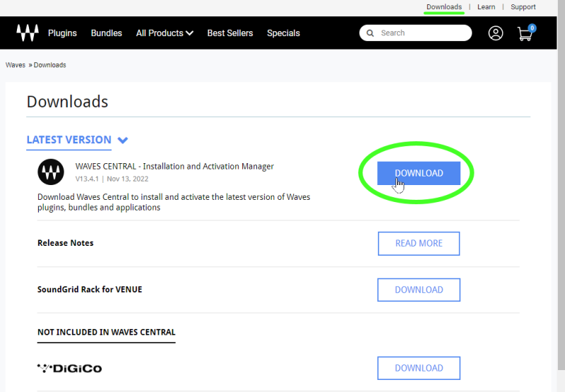Go to Best Sellers
Viewport: 565px width, 392px height.
point(230,33)
